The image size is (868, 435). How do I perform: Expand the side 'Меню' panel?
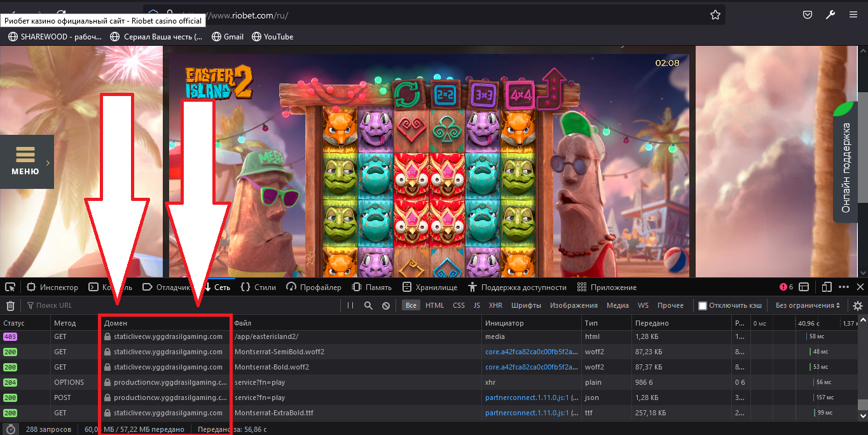pos(26,162)
